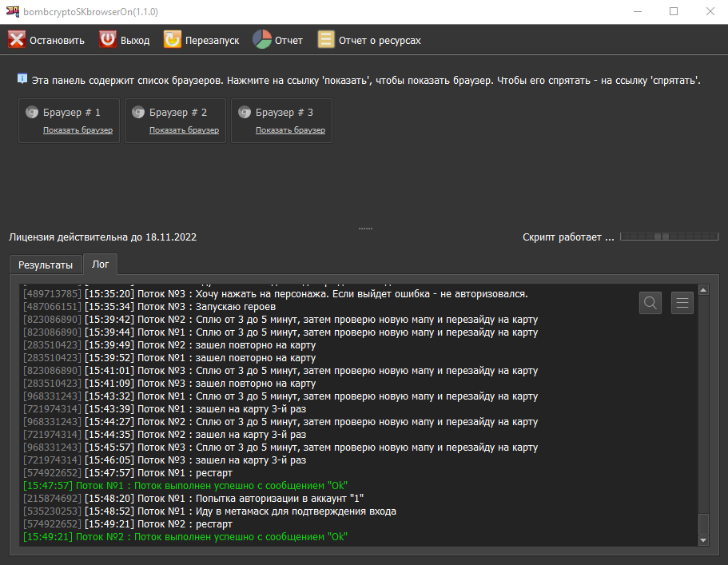Select green log line 15:47:57 Поток выполнен успешно
Screen dimensions: 728x565
pyautogui.click(x=185, y=486)
